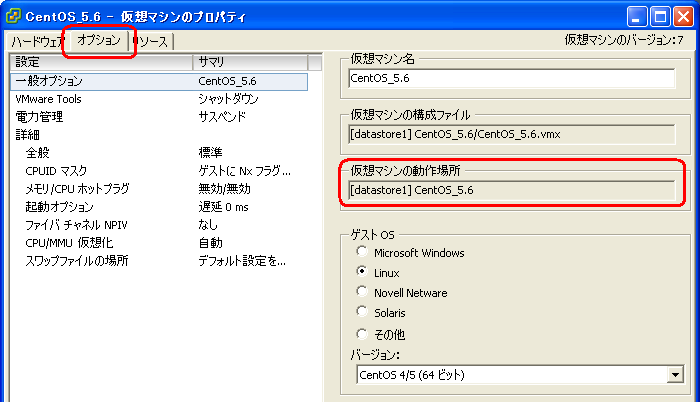Choose メモリ/CPU ホットプラグ setting
The width and height of the screenshot is (700, 402).
click(x=77, y=189)
